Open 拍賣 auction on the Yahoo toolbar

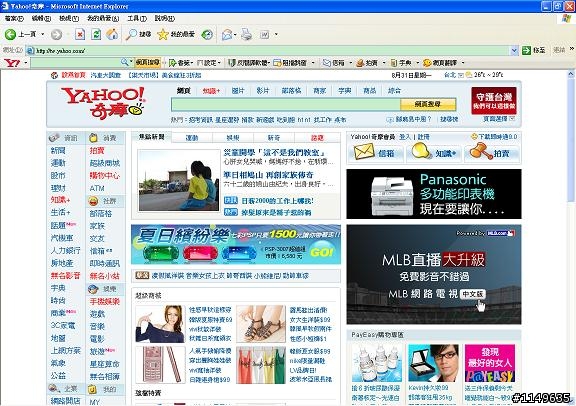(x=367, y=63)
